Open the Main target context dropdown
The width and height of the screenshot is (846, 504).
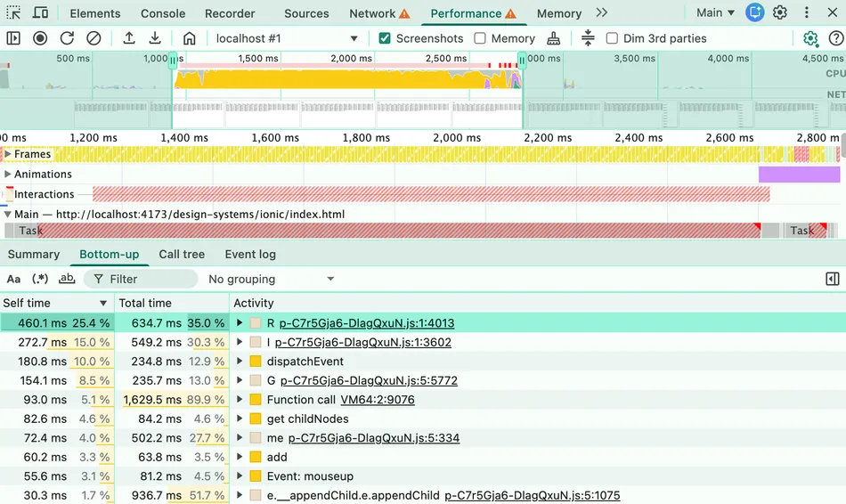(x=715, y=13)
